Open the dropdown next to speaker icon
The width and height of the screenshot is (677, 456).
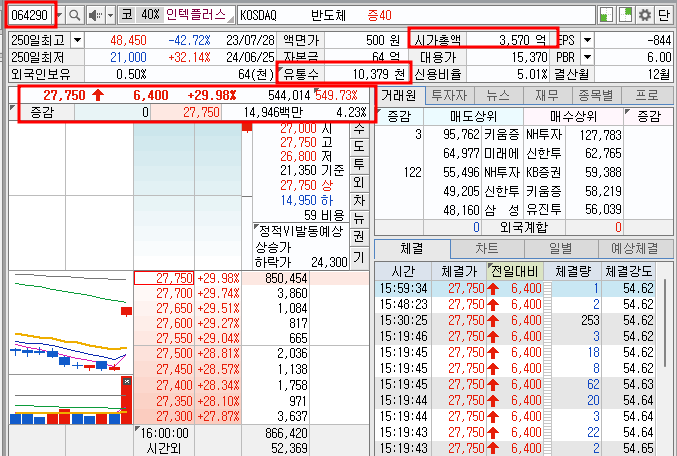(x=110, y=16)
